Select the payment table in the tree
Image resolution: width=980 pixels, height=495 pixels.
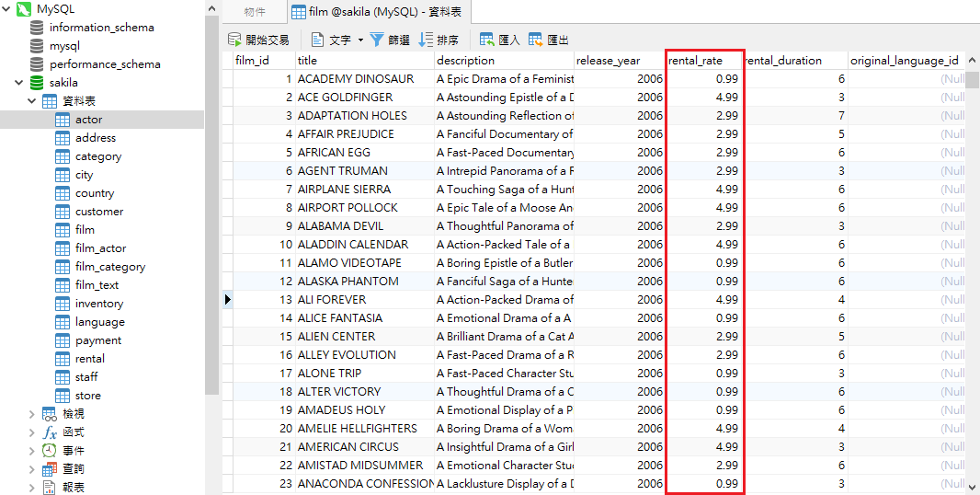[x=97, y=340]
